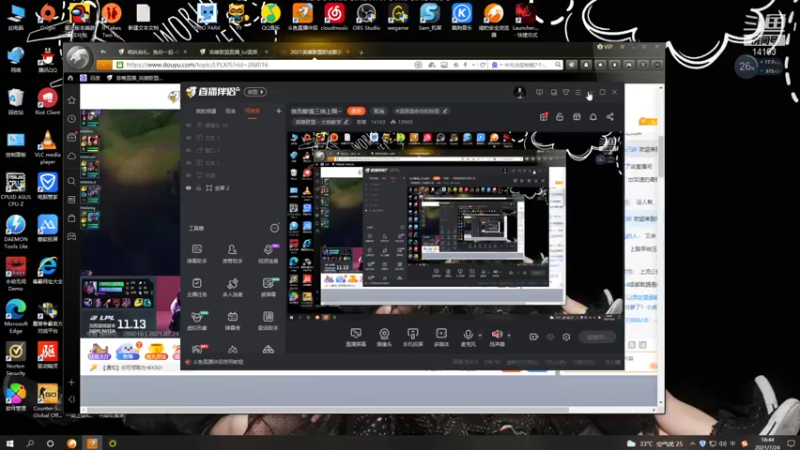The width and height of the screenshot is (800, 450).
Task: Open the message icon in companion title bar
Action: click(539, 92)
